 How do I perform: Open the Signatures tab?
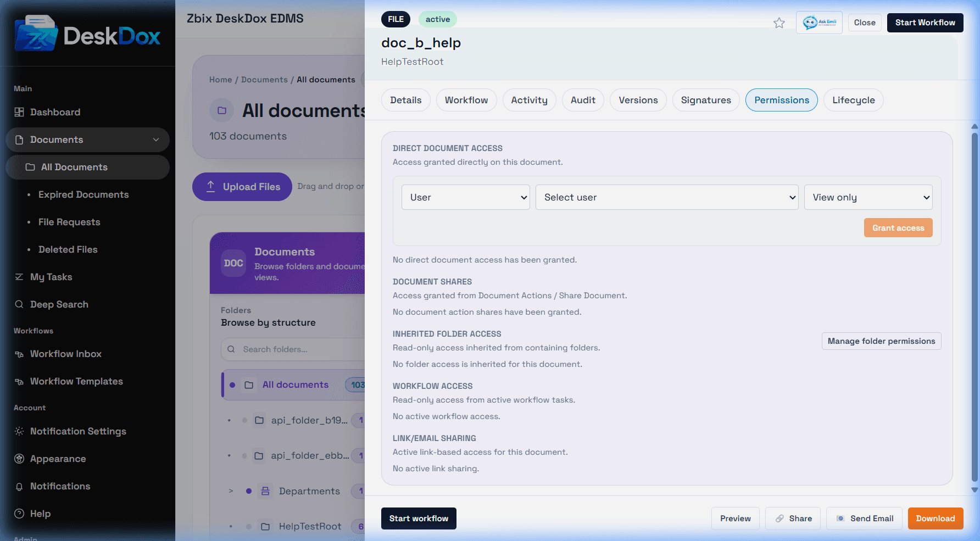pyautogui.click(x=706, y=100)
